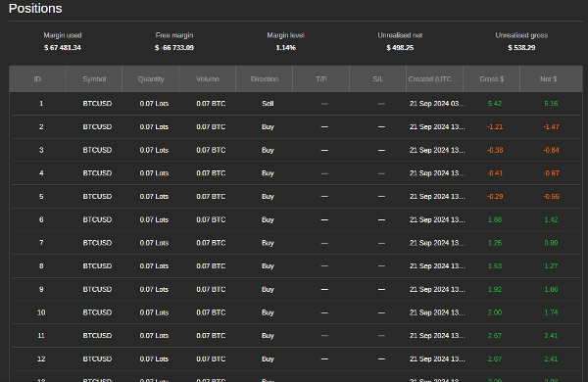The width and height of the screenshot is (588, 382).
Task: Click the 0.07 Lots quantity in position 8
Action: coord(154,265)
